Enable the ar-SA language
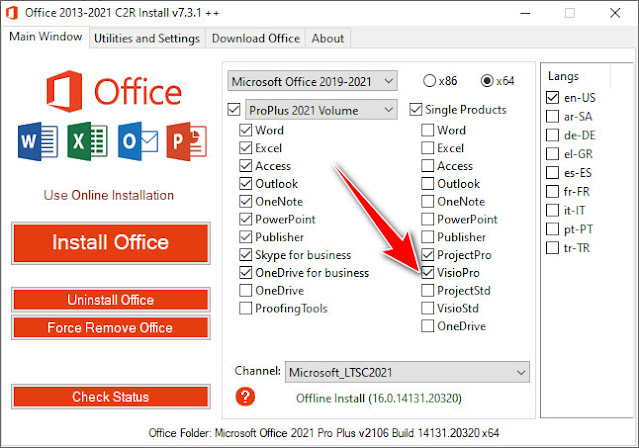 pyautogui.click(x=552, y=116)
